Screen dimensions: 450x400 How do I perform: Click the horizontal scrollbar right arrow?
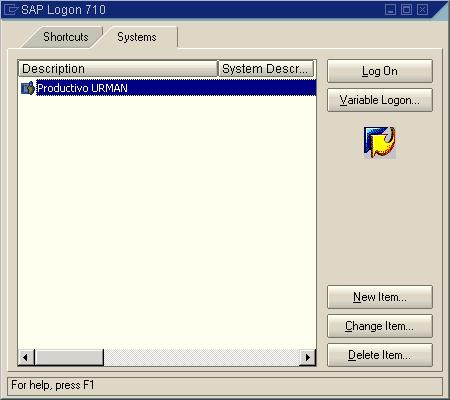308,357
